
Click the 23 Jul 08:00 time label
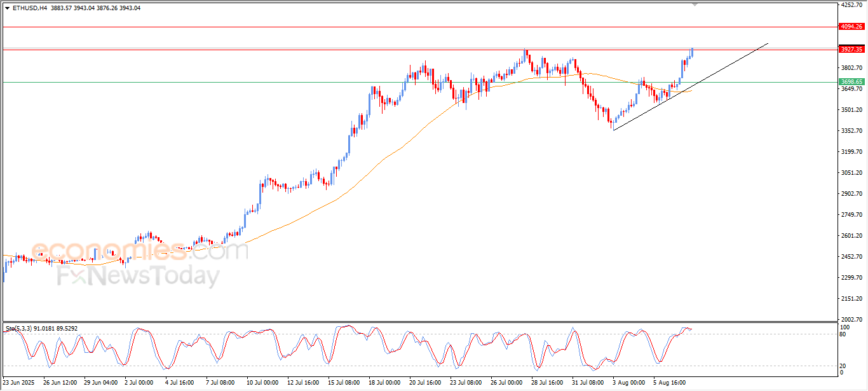coord(466,383)
